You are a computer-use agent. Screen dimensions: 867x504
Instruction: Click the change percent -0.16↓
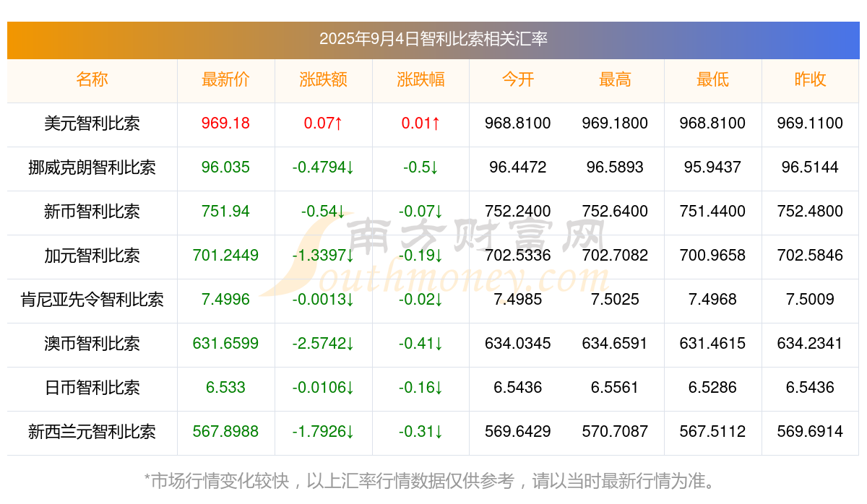click(420, 388)
